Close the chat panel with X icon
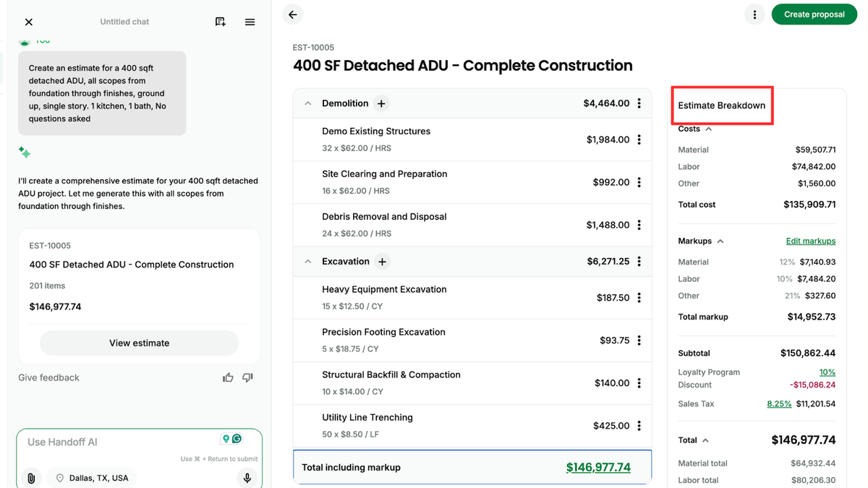The height and width of the screenshot is (488, 868). pos(29,22)
